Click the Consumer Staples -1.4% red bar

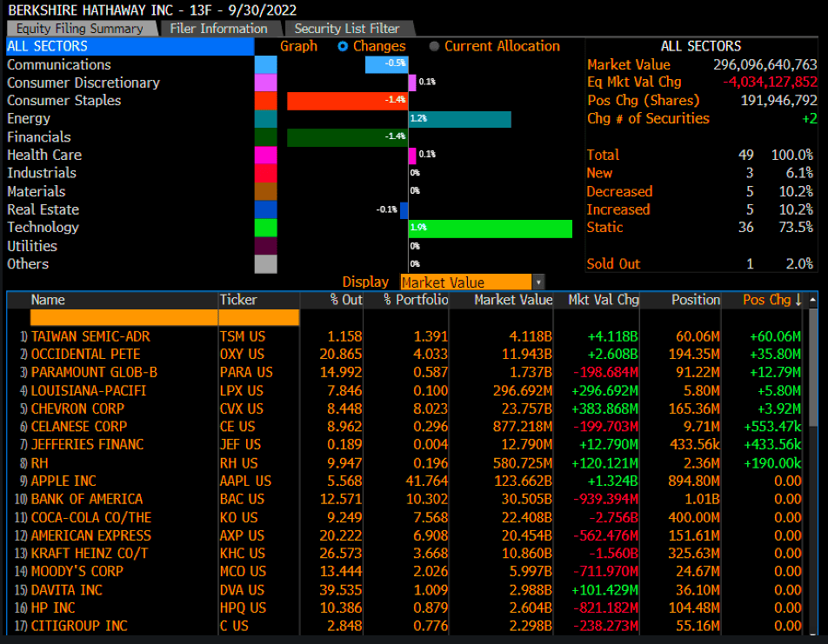pos(348,101)
